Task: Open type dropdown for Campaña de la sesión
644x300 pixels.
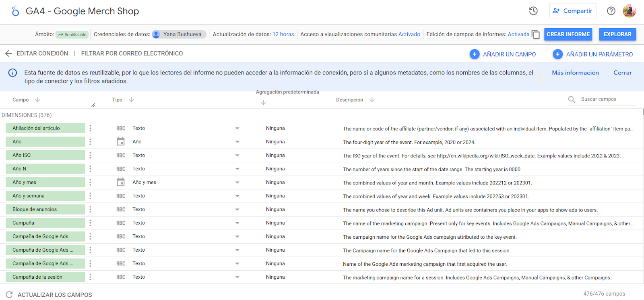Action: 237,277
